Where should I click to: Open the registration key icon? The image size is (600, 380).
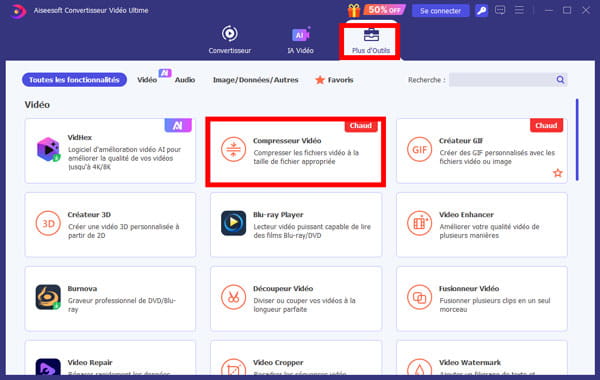click(x=481, y=10)
